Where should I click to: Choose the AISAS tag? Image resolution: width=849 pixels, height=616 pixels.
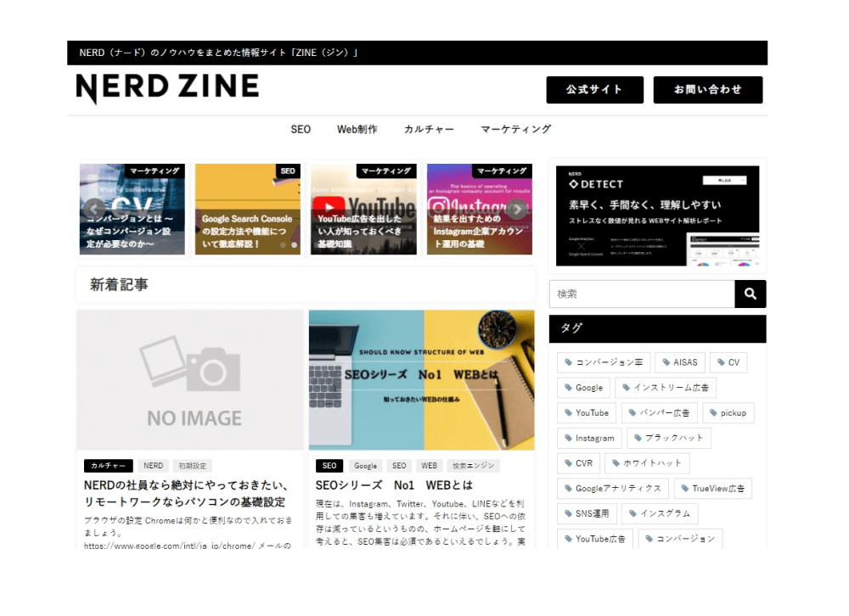(x=679, y=362)
